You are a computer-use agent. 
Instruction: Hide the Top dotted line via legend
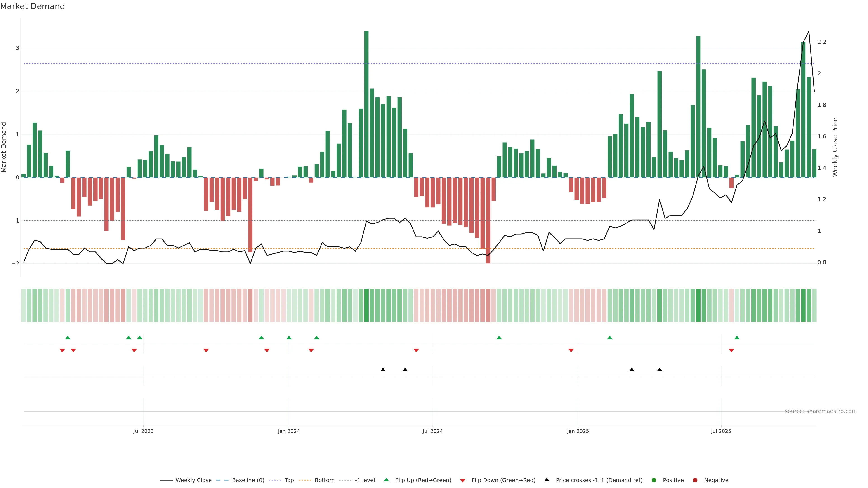click(289, 480)
